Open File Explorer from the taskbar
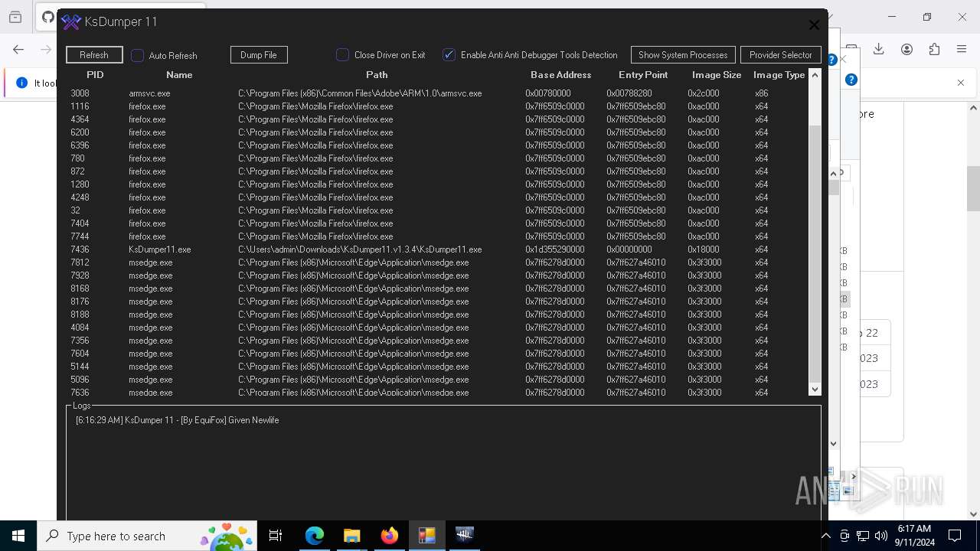 pos(352,536)
